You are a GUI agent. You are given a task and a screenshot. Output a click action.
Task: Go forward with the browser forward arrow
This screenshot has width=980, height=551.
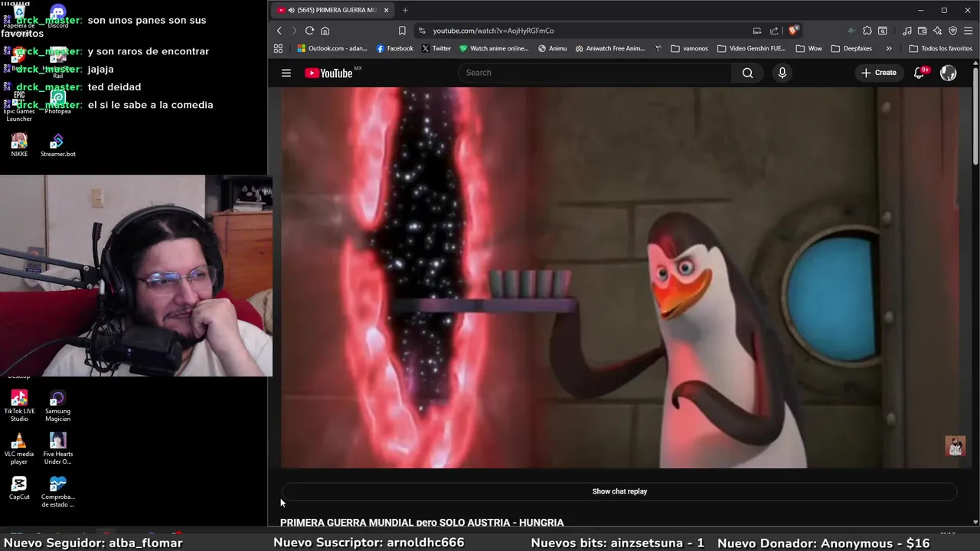click(294, 31)
